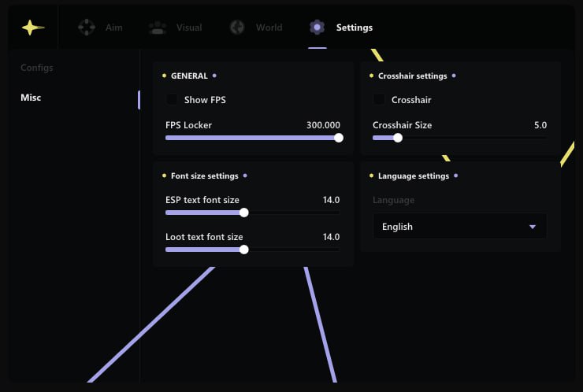Switch to the Aim tab
The image size is (583, 392).
click(113, 28)
